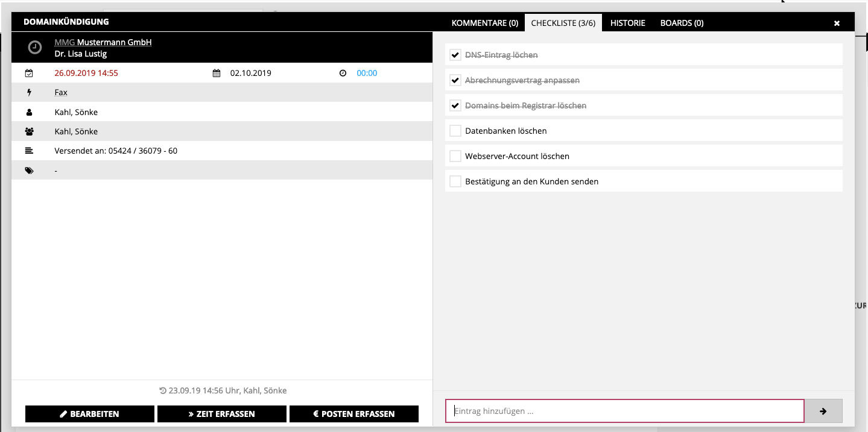
Task: Uncheck the DNS-Eintrag löschen item
Action: [x=455, y=54]
